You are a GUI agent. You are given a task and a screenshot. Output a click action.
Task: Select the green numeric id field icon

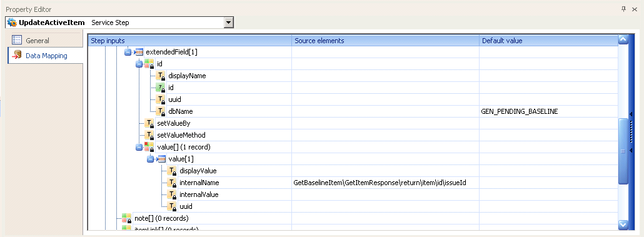click(x=161, y=88)
